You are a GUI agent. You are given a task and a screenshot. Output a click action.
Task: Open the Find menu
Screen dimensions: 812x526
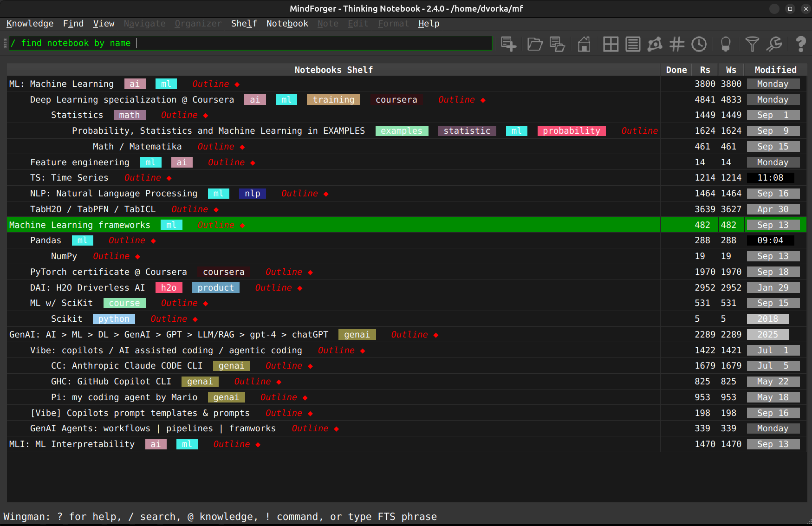pos(73,24)
